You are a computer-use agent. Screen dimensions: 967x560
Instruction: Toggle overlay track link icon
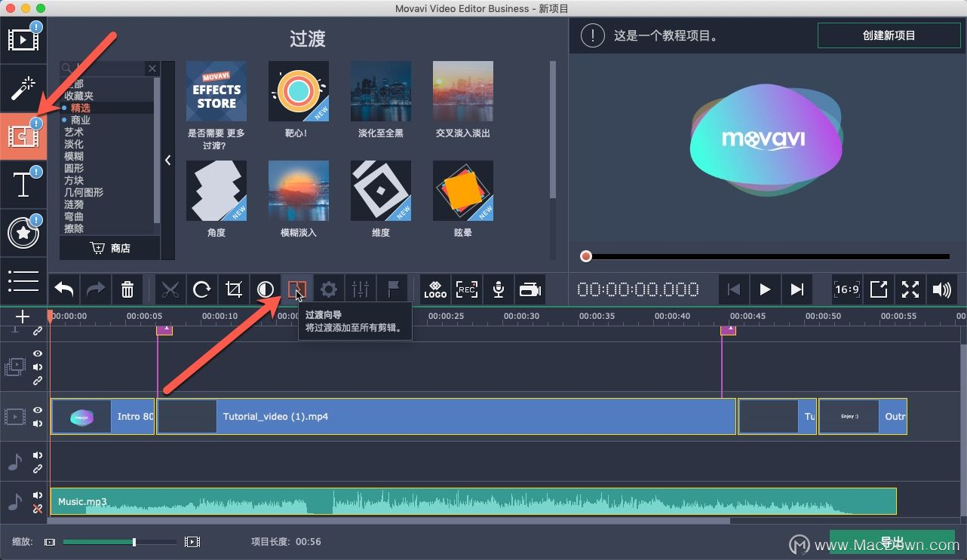[38, 381]
